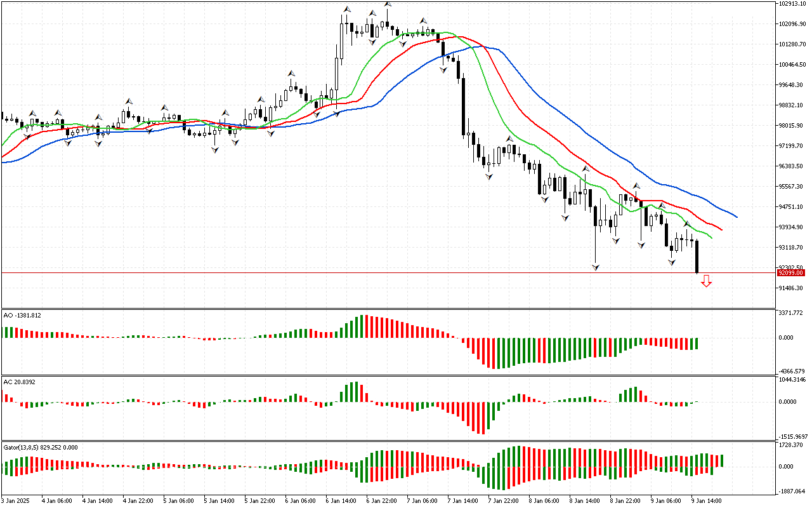812x508 pixels.
Task: Click the 102913.10 price level
Action: tap(792, 4)
